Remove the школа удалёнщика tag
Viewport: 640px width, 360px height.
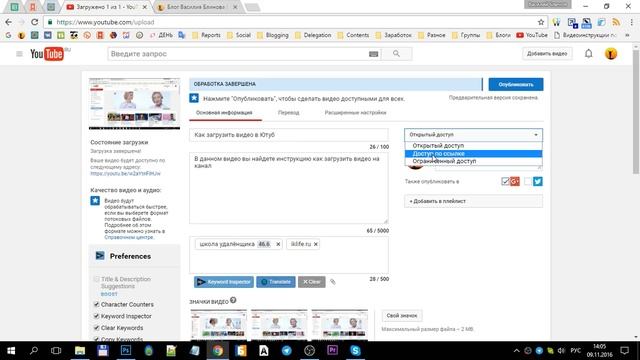[278, 244]
